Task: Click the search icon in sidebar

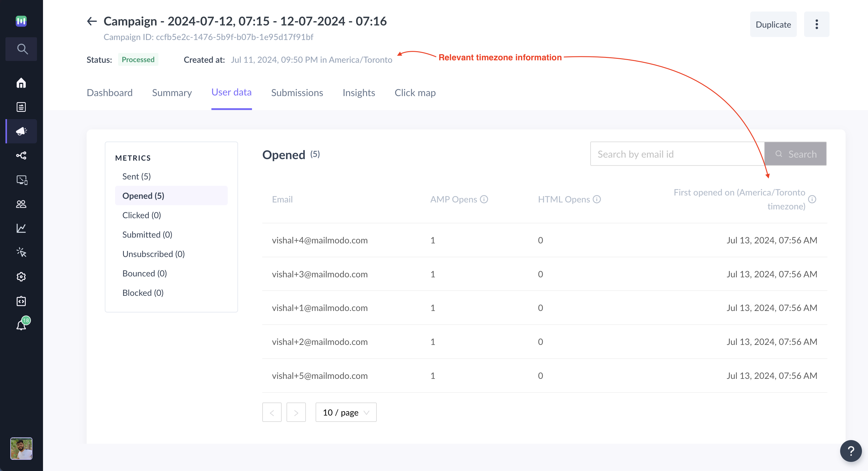Action: tap(22, 49)
